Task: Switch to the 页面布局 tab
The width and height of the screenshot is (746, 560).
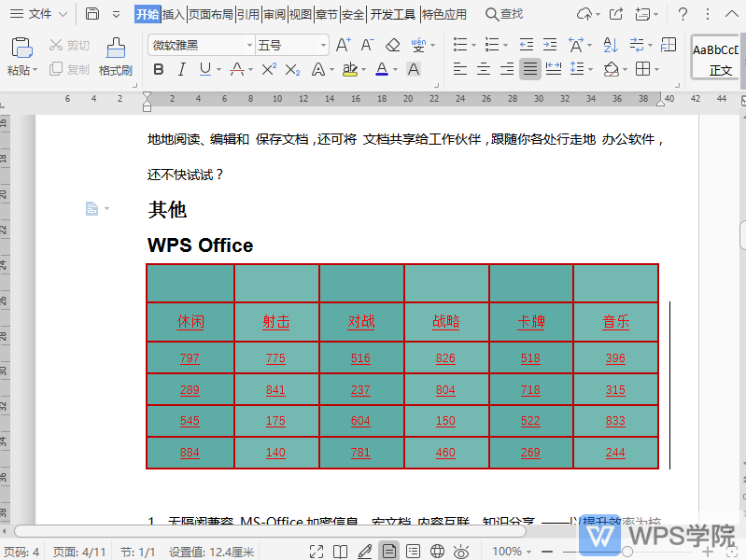Action: [211, 15]
